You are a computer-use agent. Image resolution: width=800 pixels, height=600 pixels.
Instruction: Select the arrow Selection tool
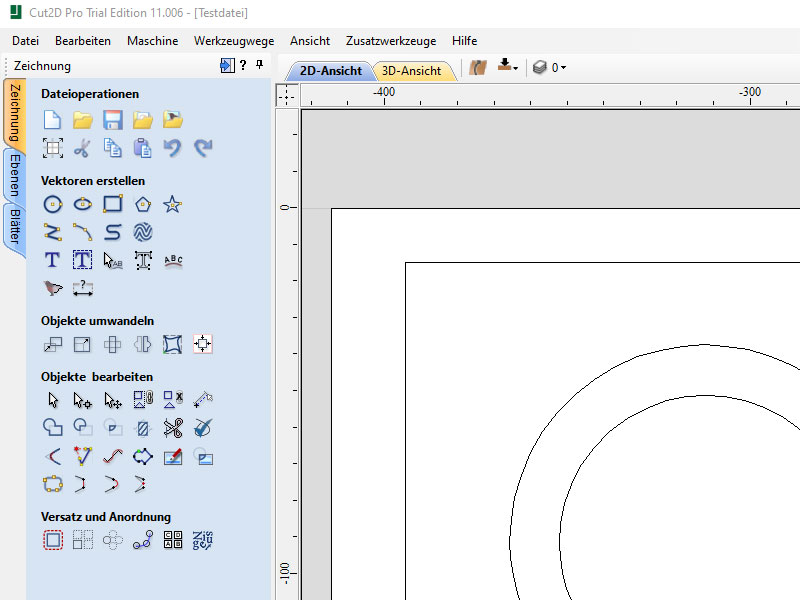pyautogui.click(x=53, y=400)
